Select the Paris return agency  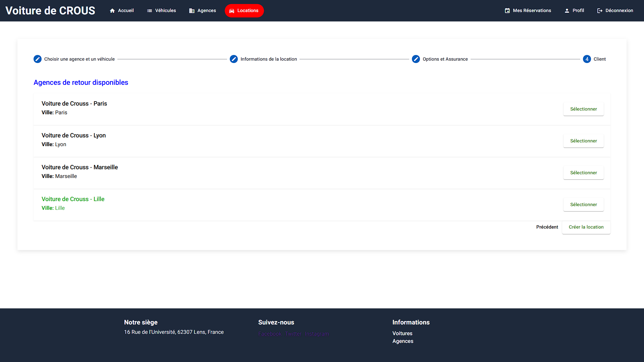[x=583, y=109]
